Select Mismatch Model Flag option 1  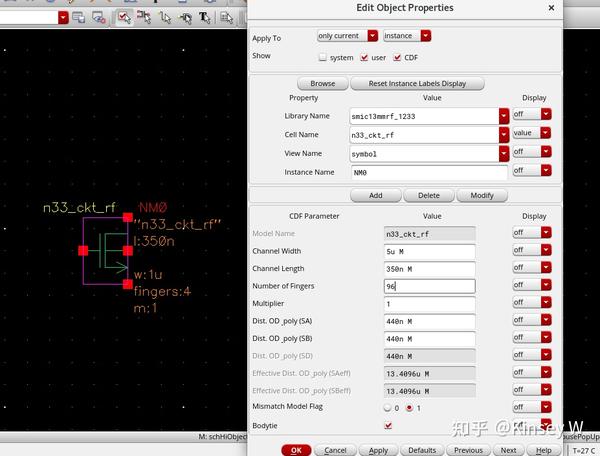(x=410, y=408)
